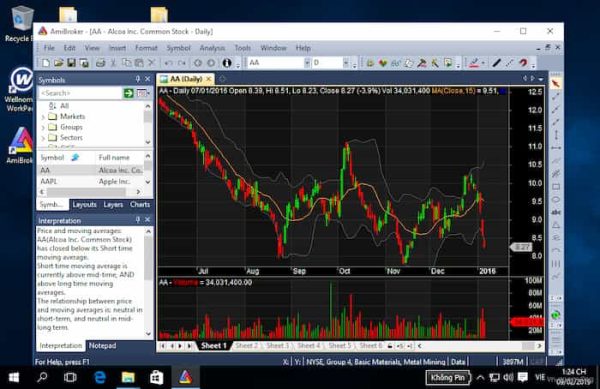Expand the Markets tree node
The image size is (600, 389).
tap(43, 117)
